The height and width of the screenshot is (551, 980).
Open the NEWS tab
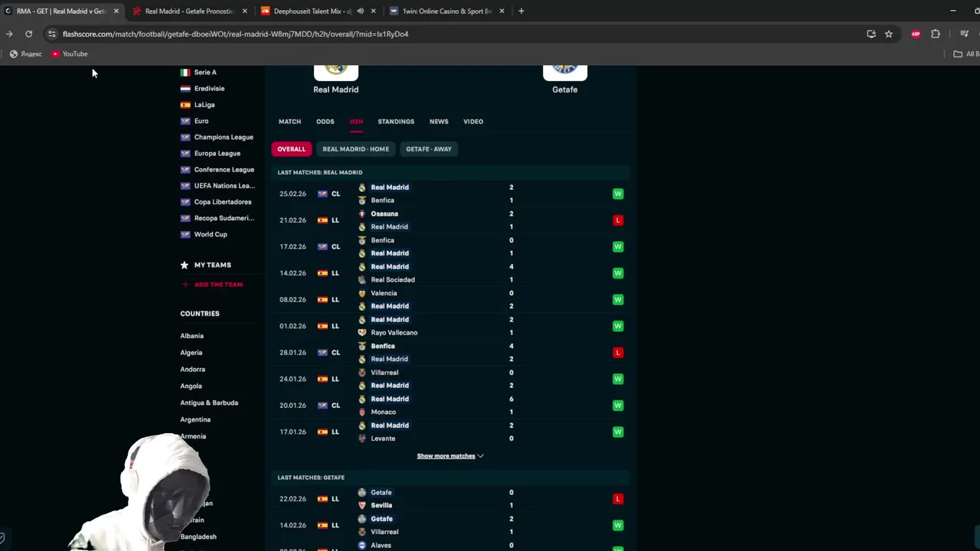click(x=439, y=122)
